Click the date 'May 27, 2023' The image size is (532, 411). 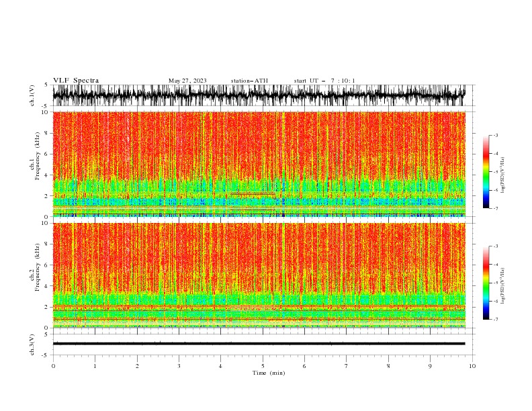click(187, 81)
